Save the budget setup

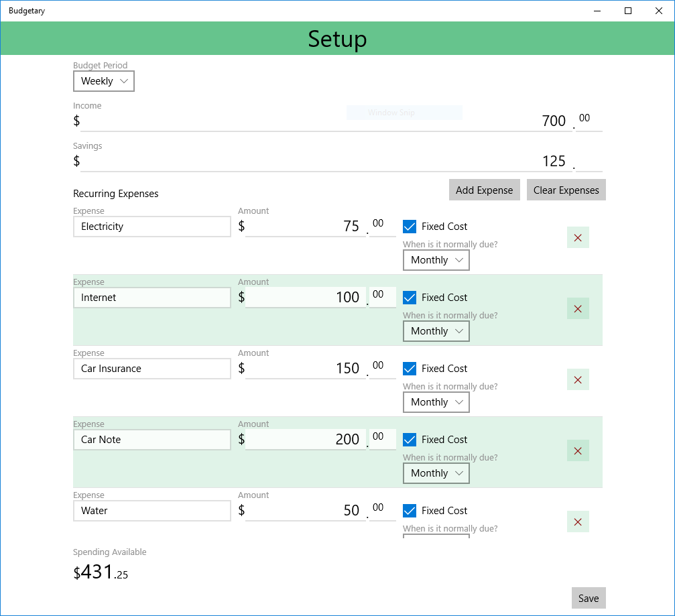click(x=589, y=598)
